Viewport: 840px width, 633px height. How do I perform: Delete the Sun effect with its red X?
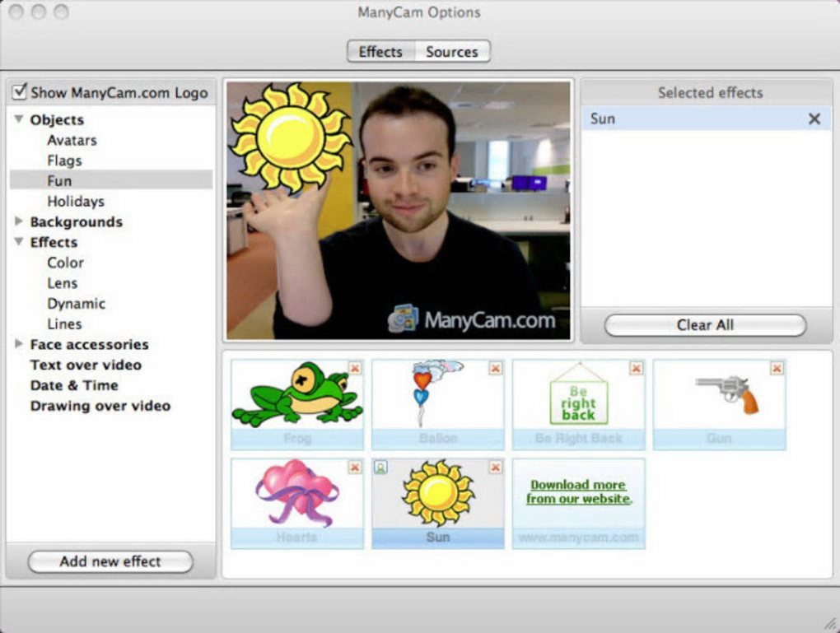click(496, 467)
